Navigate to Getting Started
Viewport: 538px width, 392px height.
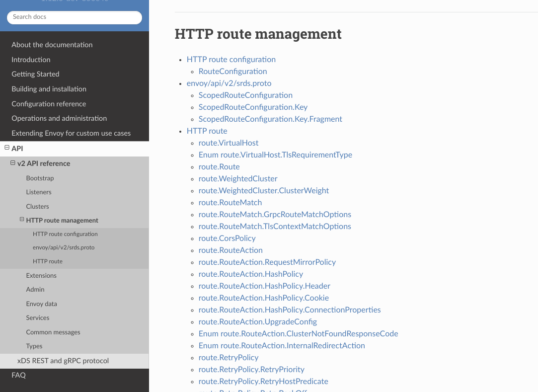(x=35, y=74)
